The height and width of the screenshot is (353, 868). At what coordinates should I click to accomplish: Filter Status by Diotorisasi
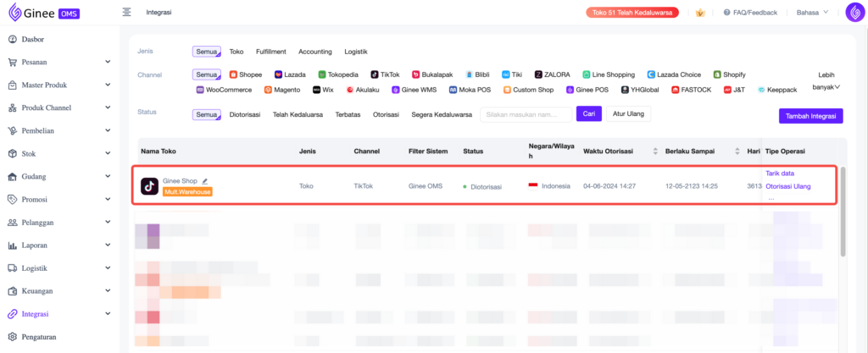[245, 114]
